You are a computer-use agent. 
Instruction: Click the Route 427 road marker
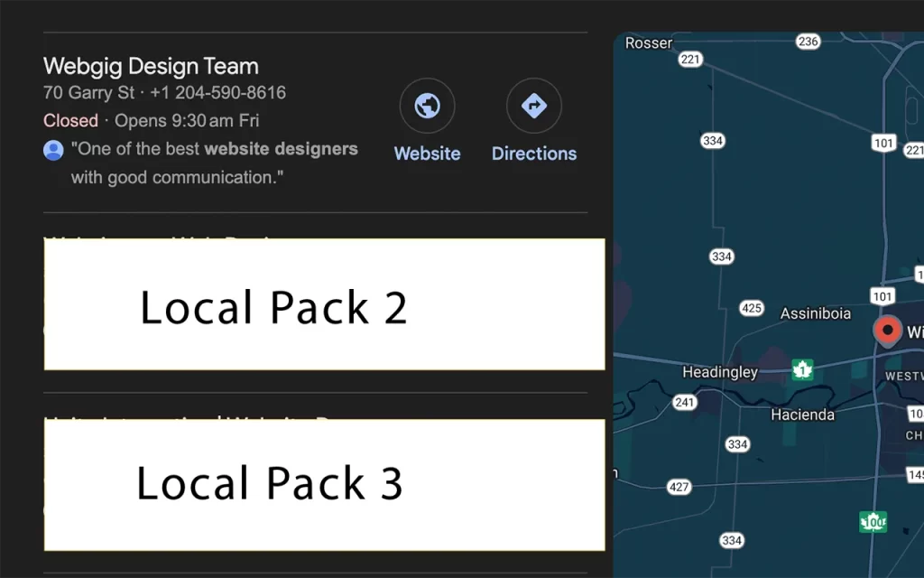[x=678, y=487]
